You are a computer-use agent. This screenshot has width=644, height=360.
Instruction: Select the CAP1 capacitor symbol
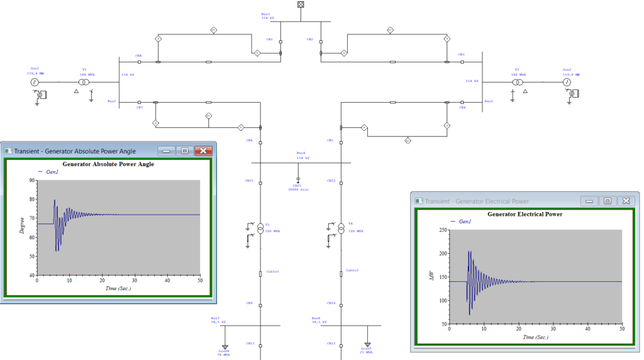tap(298, 179)
